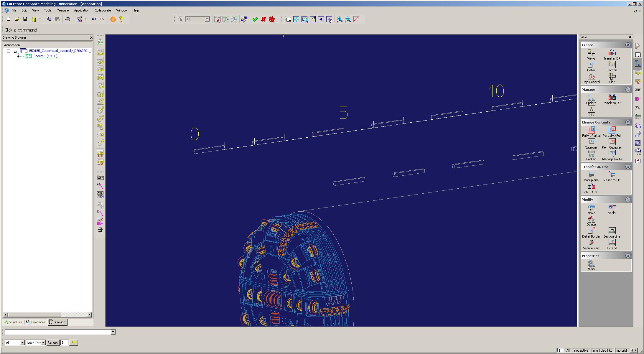Screen dimensions: 644x354
Task: Open the Tools menu
Action: (47, 10)
